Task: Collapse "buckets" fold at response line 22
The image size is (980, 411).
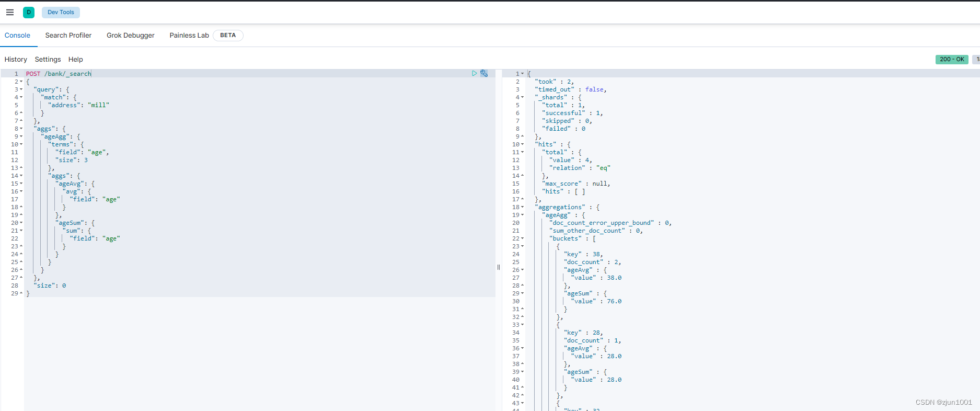Action: coord(522,238)
